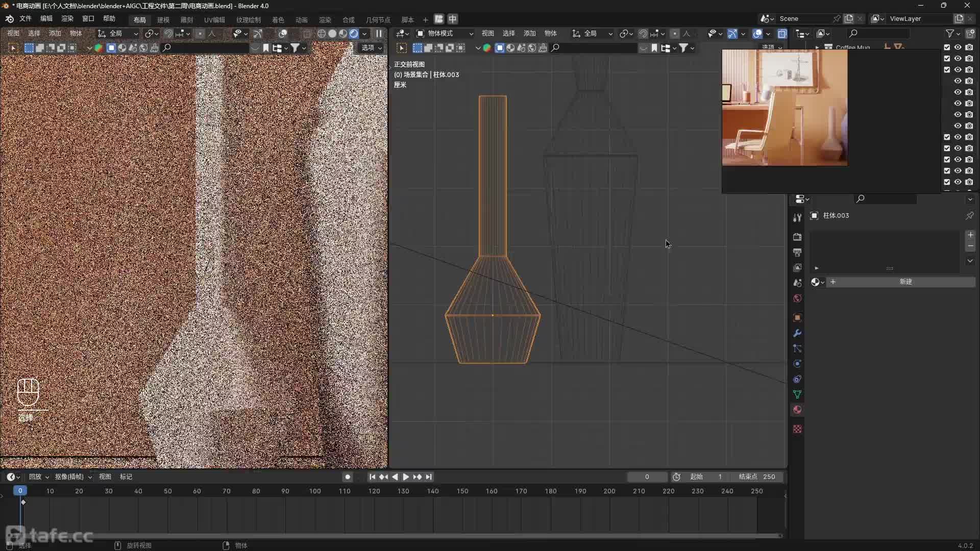Switch to the Modeling workspace tab

[x=163, y=20]
